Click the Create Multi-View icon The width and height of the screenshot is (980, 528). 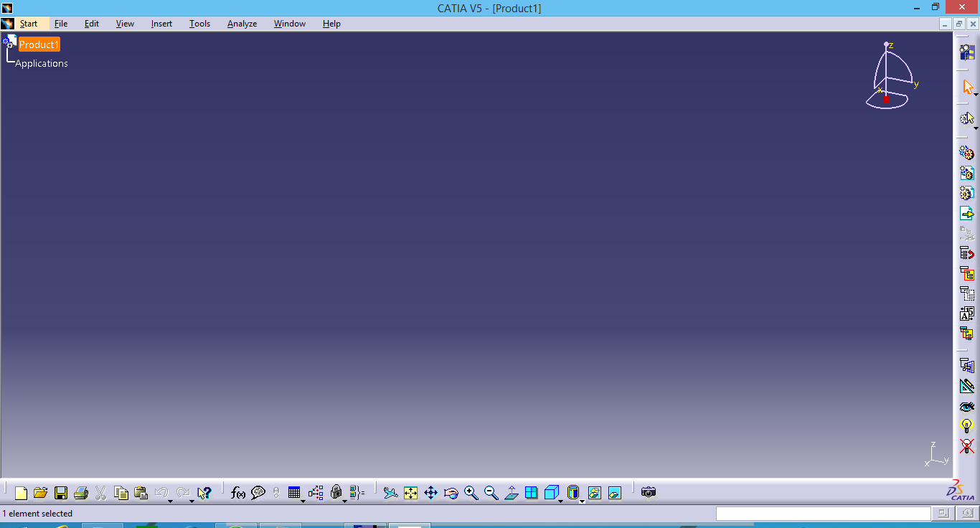(x=531, y=493)
